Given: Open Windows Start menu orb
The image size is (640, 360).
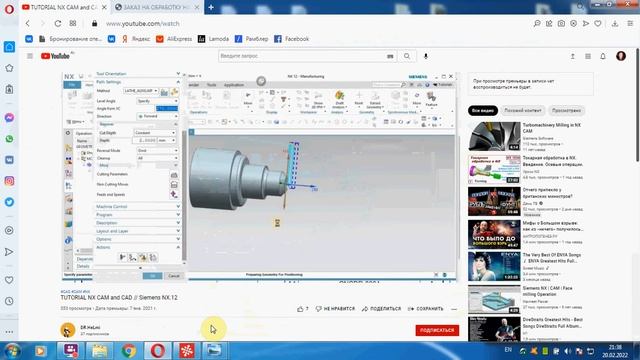Looking at the screenshot, I should pyautogui.click(x=12, y=351).
